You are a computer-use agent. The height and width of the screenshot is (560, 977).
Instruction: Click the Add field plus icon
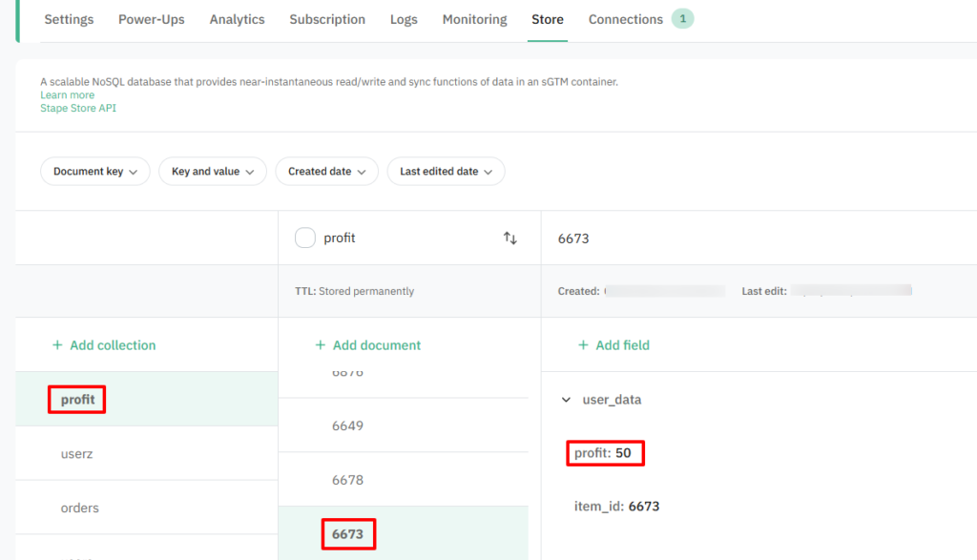(583, 345)
